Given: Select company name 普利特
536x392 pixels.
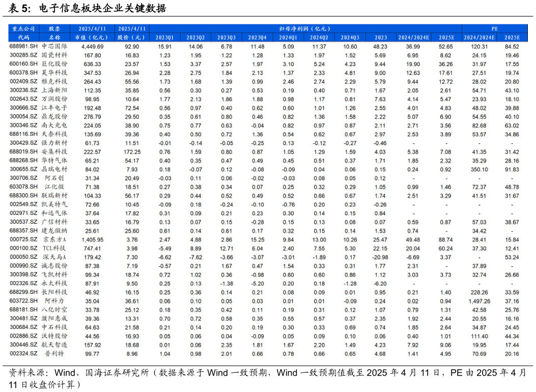Looking at the screenshot, I should (54, 354).
